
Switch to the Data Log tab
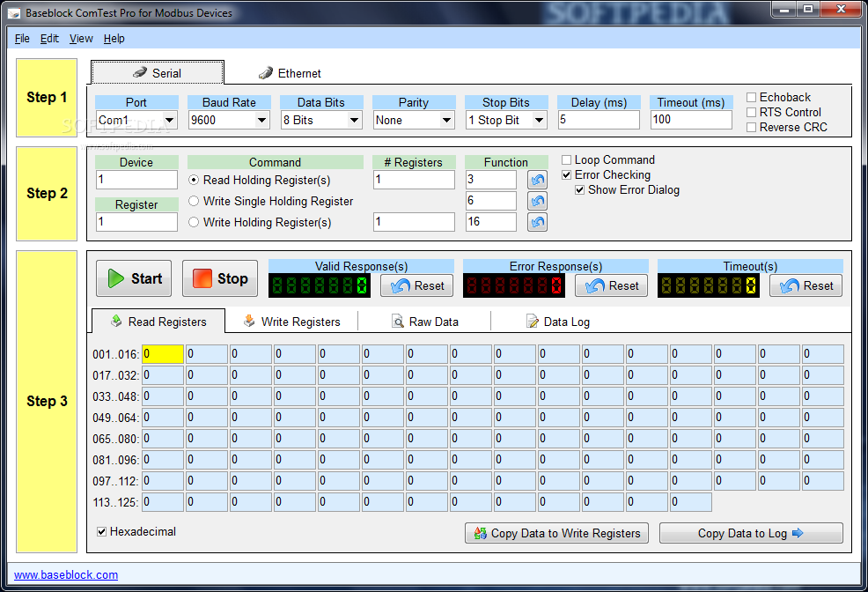pyautogui.click(x=557, y=322)
